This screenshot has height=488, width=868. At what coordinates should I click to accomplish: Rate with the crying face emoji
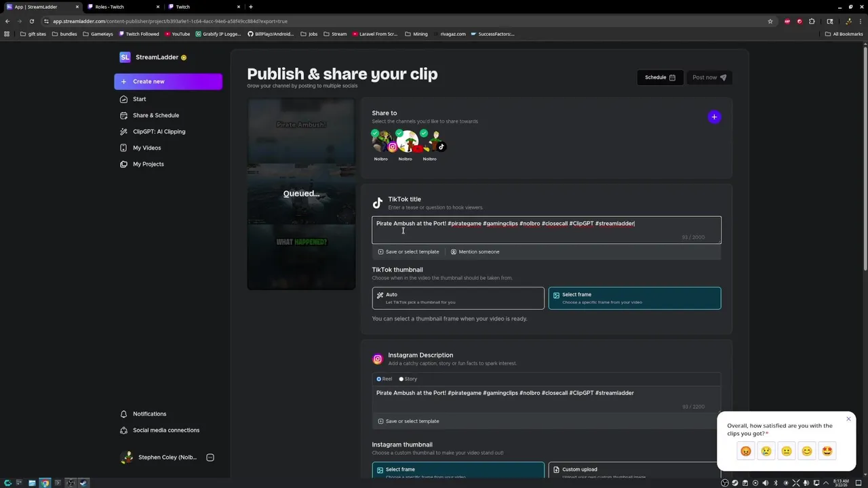766,451
